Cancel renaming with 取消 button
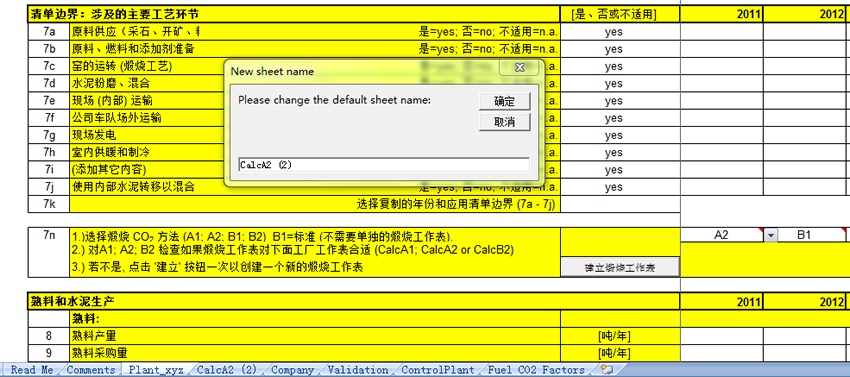850x377 pixels. click(x=504, y=122)
